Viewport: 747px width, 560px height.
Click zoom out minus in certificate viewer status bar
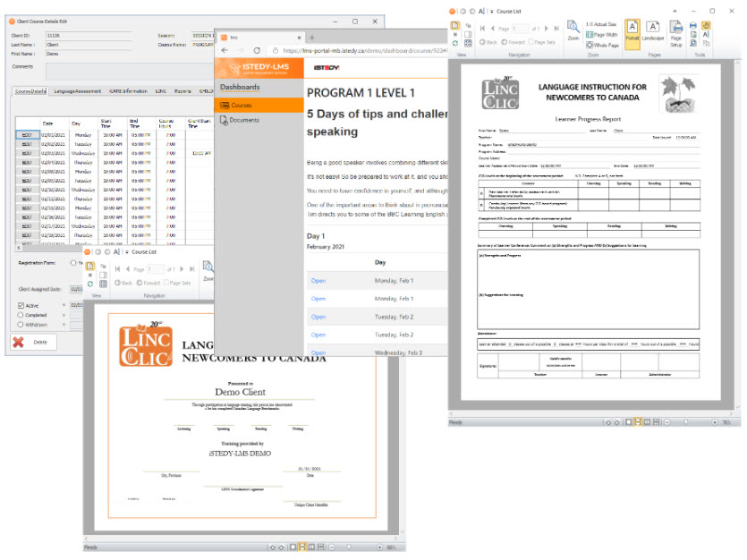tap(332, 547)
